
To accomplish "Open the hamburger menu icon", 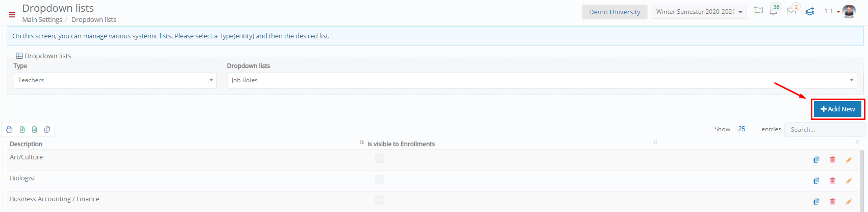I will [x=12, y=15].
